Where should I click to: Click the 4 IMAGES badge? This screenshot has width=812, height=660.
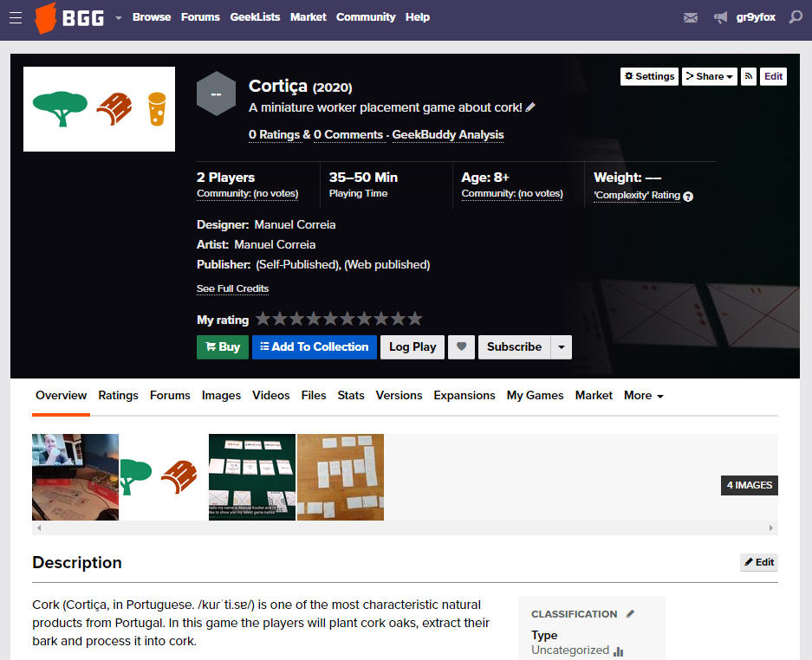pos(750,485)
